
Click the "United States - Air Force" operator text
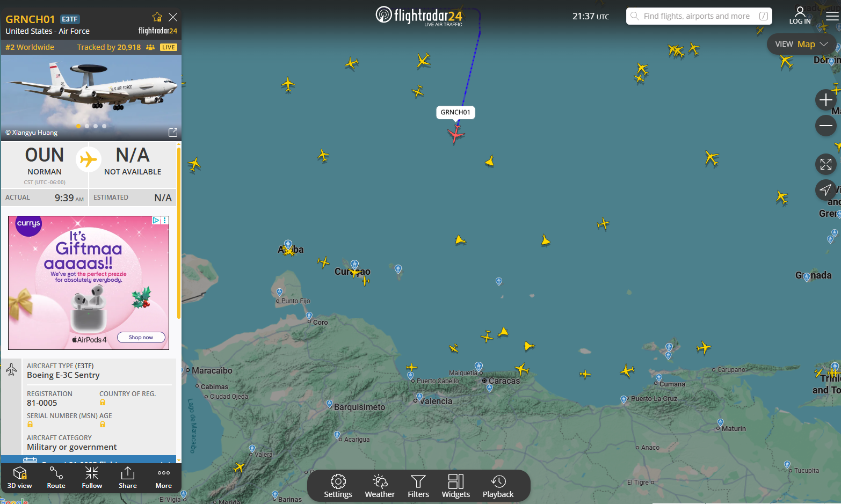[48, 31]
